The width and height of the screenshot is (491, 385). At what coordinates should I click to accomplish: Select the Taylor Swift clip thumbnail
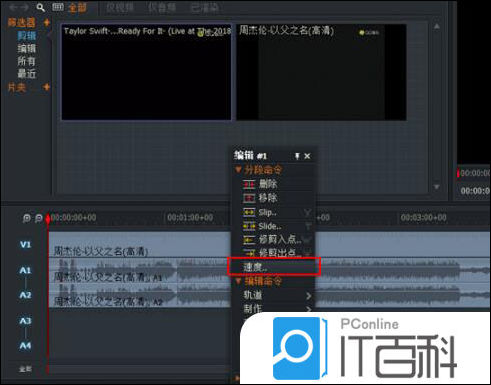[x=146, y=72]
